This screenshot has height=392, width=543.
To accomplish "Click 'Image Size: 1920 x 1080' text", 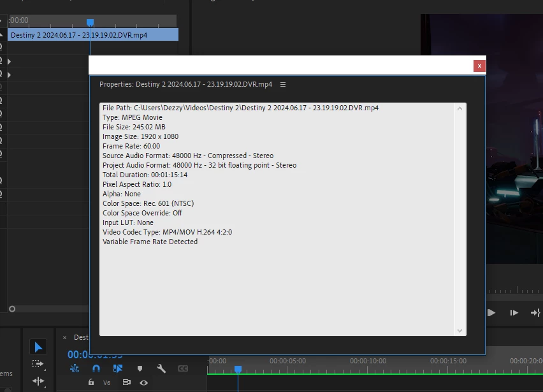I will pos(141,136).
